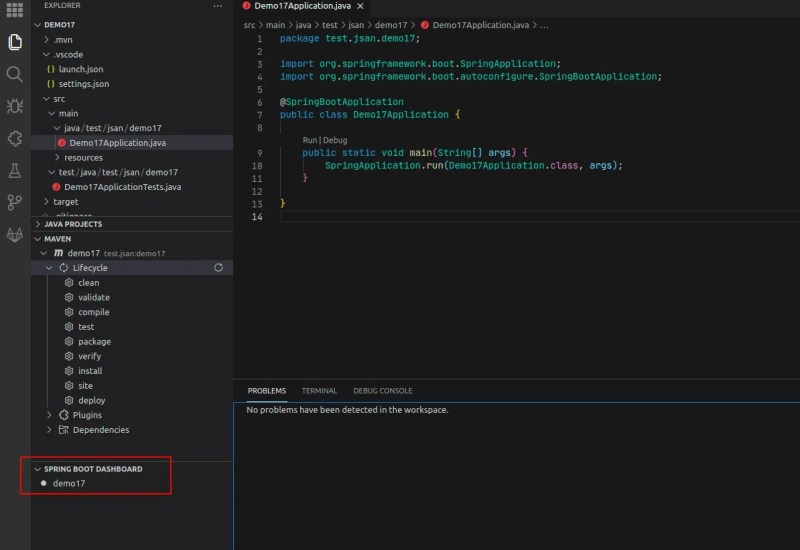
Task: Collapse the demo17 Maven project node
Action: click(x=43, y=253)
